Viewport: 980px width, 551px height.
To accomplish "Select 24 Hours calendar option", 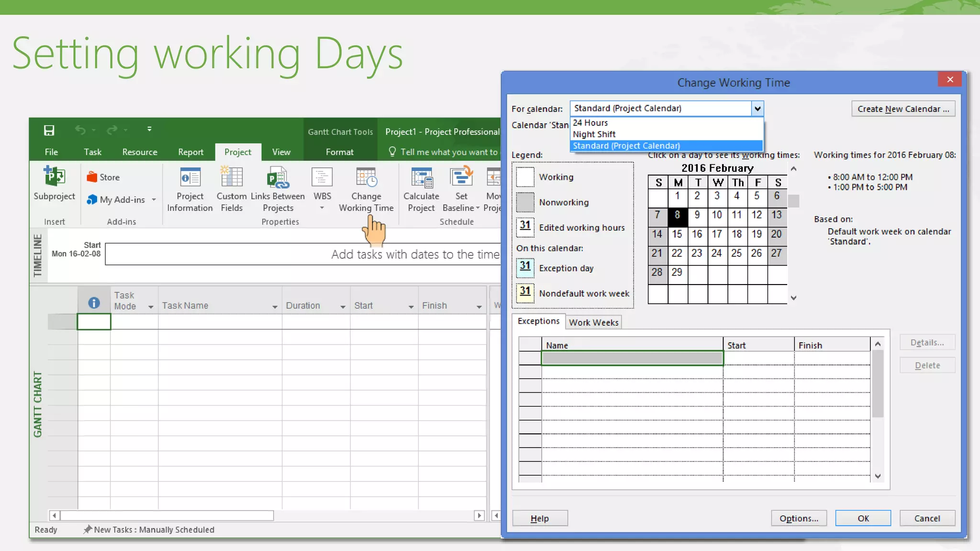I will (x=590, y=123).
